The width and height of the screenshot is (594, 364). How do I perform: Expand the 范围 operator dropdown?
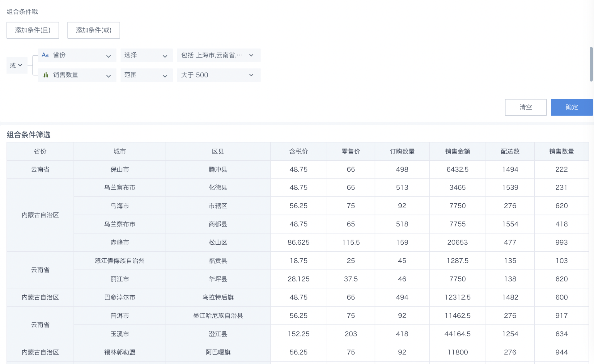pos(146,75)
